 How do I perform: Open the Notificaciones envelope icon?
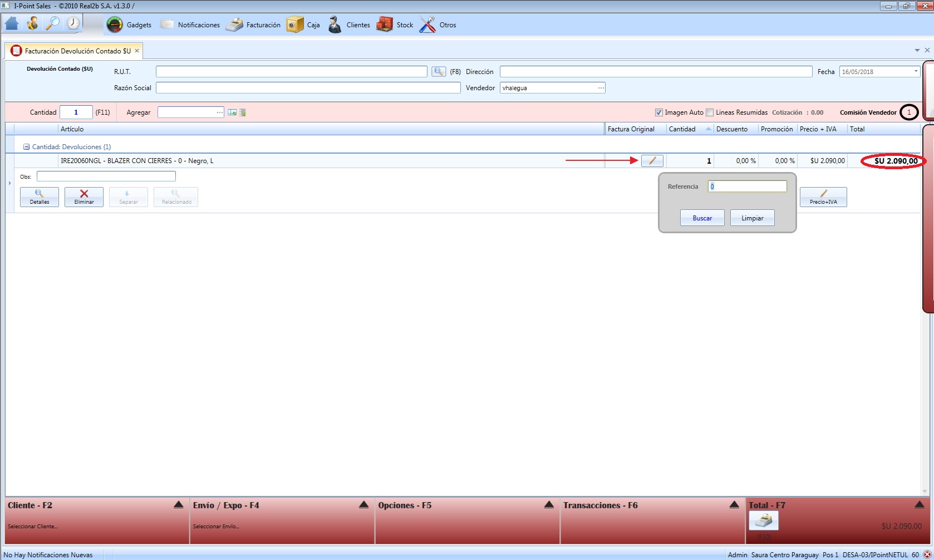pyautogui.click(x=167, y=24)
